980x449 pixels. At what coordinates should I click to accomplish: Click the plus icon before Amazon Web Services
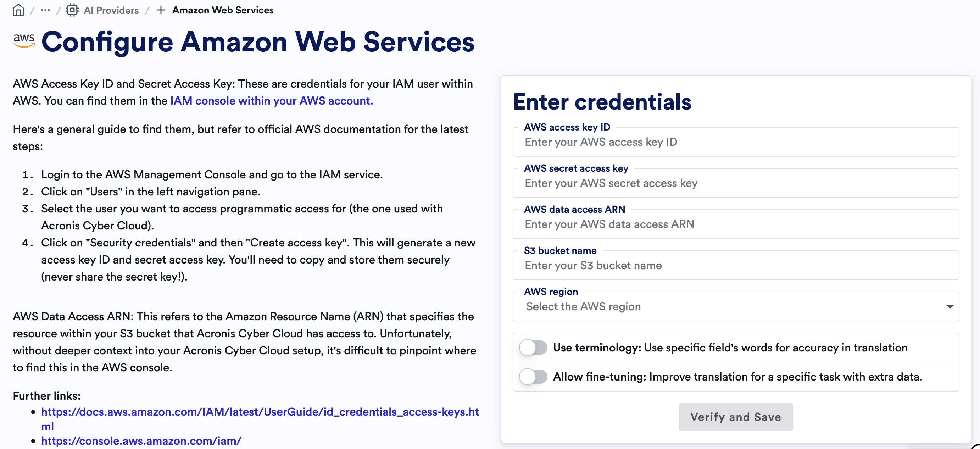(x=161, y=10)
